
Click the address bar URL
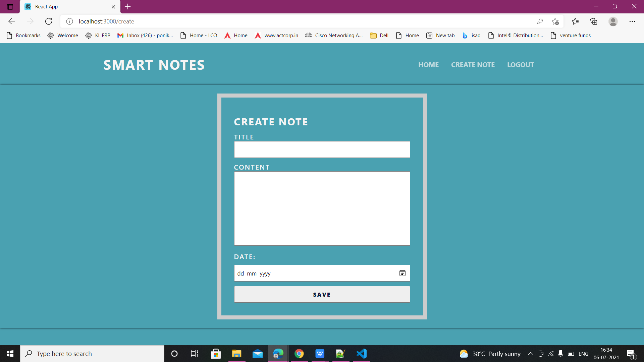coord(106,21)
